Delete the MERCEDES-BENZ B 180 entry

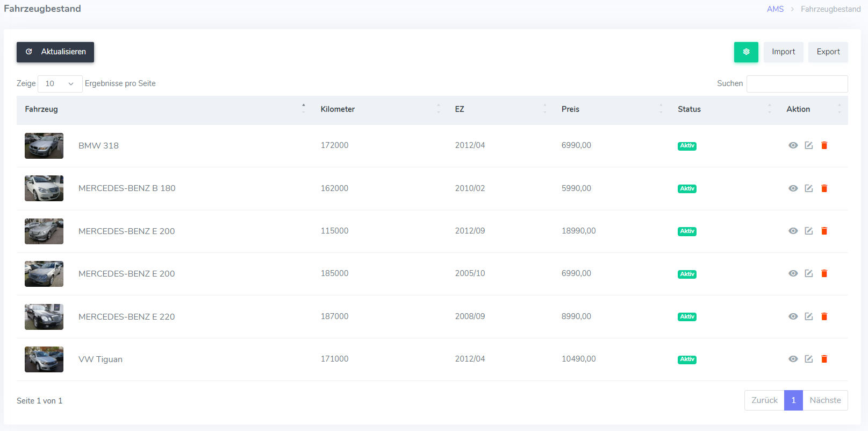(x=824, y=188)
